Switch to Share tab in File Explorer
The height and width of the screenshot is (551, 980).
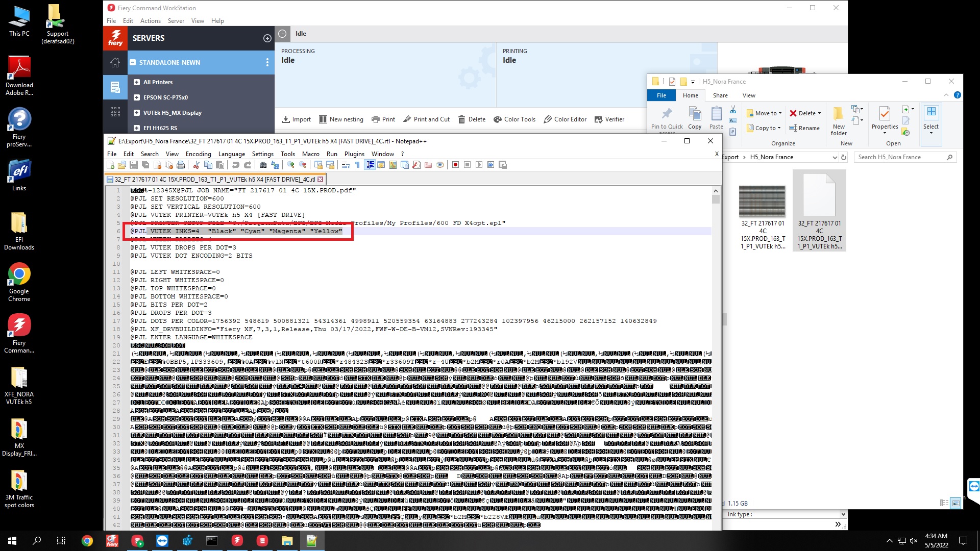720,95
